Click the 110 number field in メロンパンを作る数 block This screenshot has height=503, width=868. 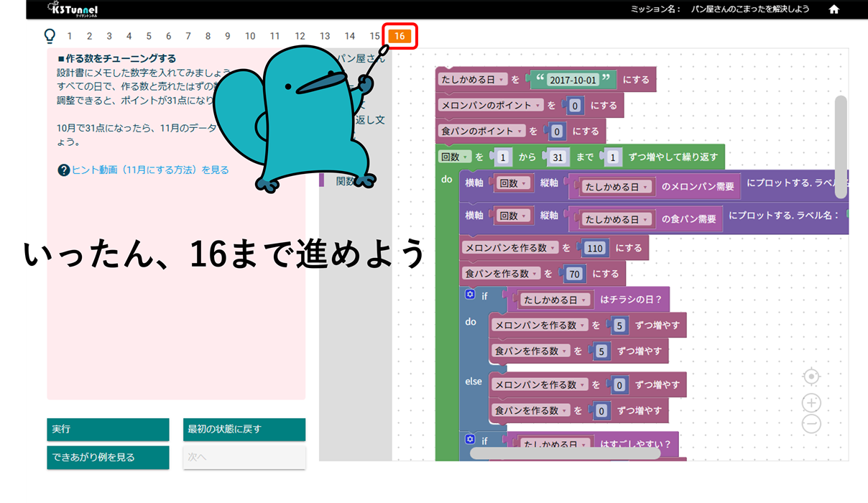coord(594,249)
